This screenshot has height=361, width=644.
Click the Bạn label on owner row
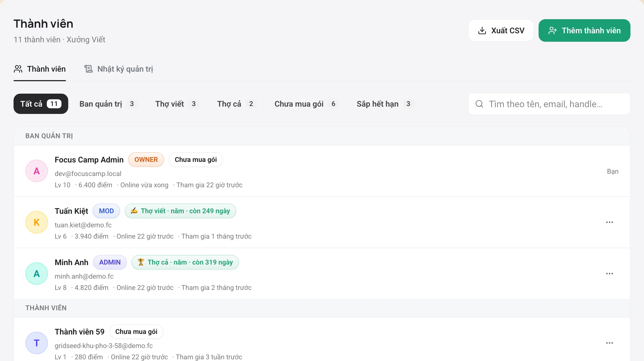613,171
